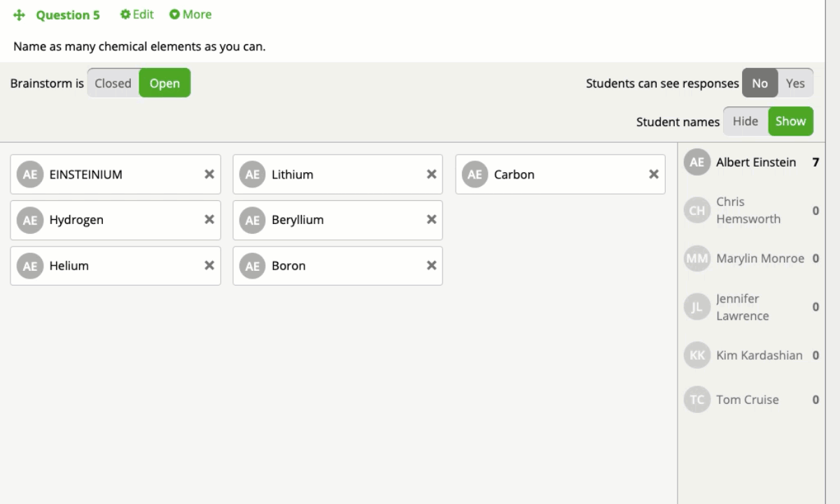Remove the Beryllium response with its X
This screenshot has width=840, height=504.
point(431,220)
